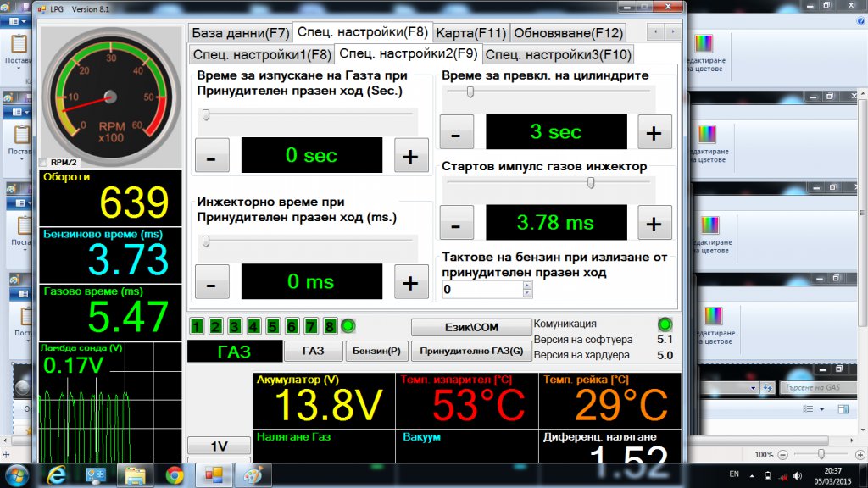Click the Темп. изпарител 53°C readout

tap(467, 401)
